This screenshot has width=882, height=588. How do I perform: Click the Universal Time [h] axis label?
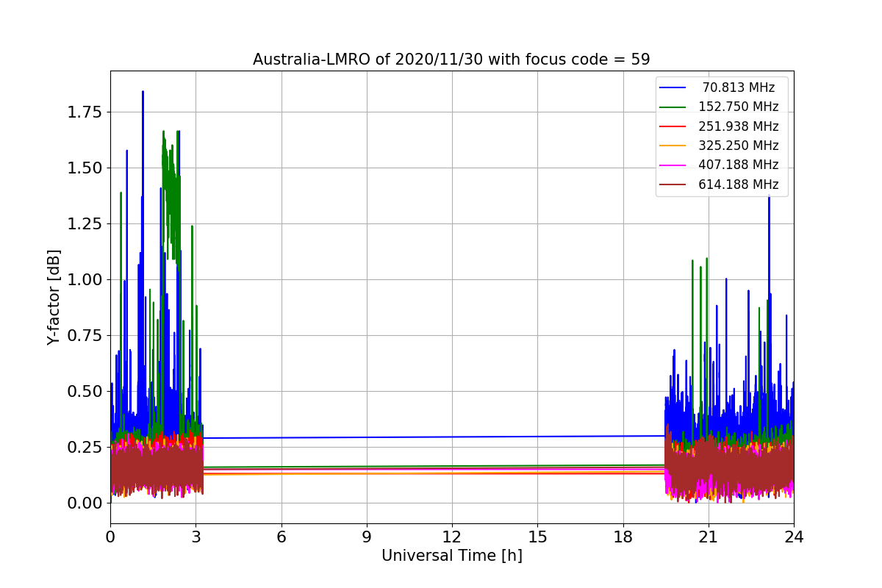pyautogui.click(x=451, y=556)
